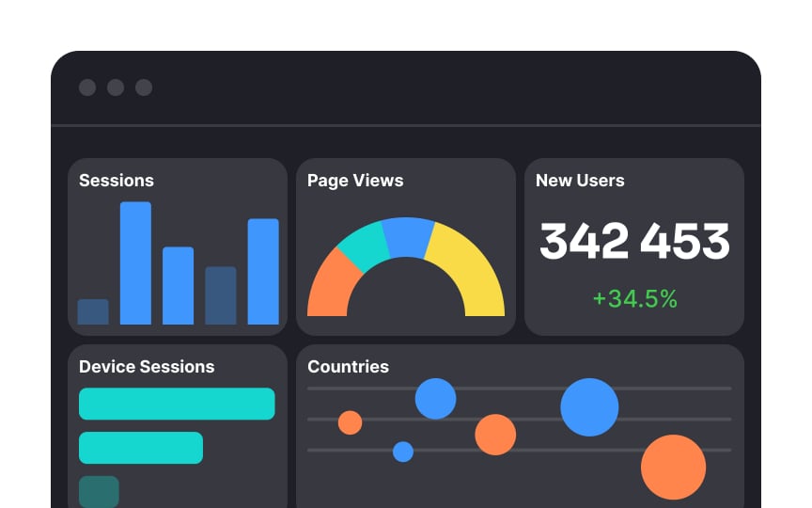Select the orange segment of Page Views gauge
812x508 pixels.
click(x=332, y=285)
